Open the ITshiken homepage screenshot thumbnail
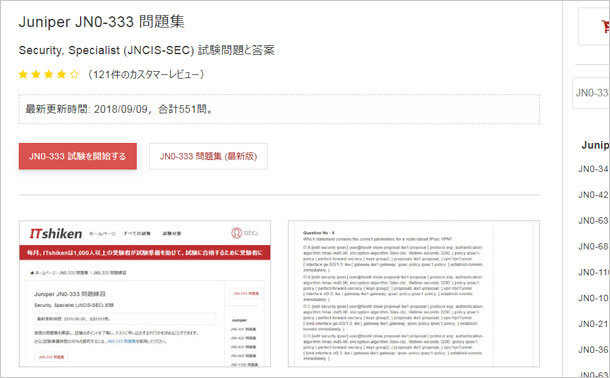 [145, 294]
